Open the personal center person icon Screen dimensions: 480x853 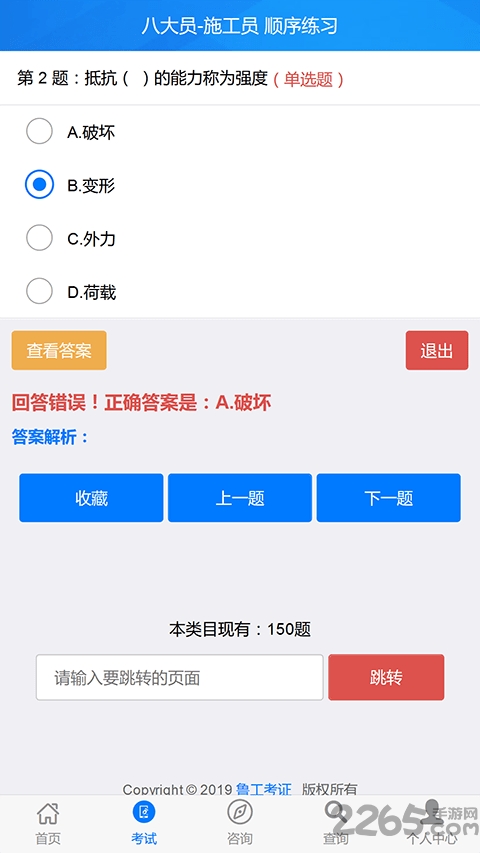(x=432, y=811)
